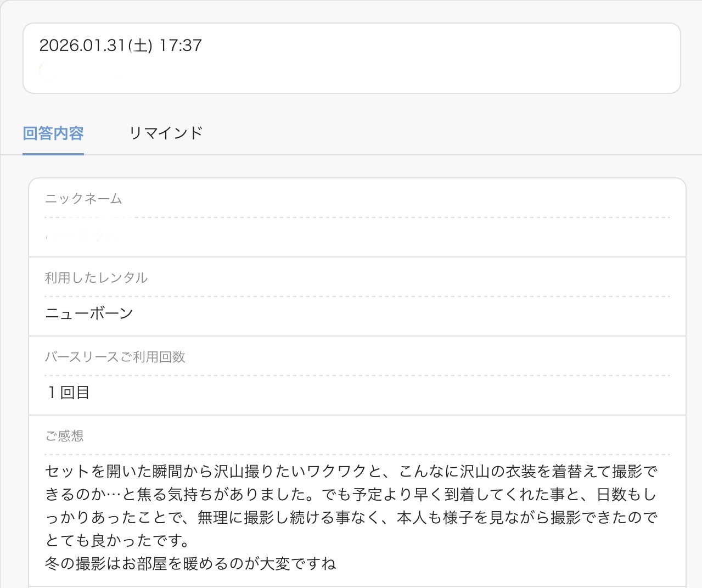Click the review line starting きるのか…と焦る
The width and height of the screenshot is (702, 588).
(351, 495)
